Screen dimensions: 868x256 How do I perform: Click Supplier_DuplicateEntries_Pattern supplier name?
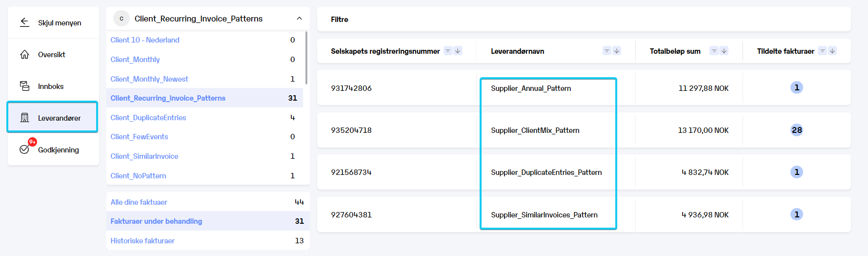[x=546, y=172]
